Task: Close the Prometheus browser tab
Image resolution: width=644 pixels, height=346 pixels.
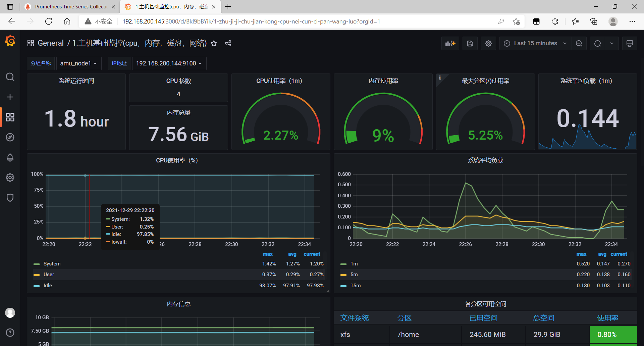Action: [x=113, y=7]
